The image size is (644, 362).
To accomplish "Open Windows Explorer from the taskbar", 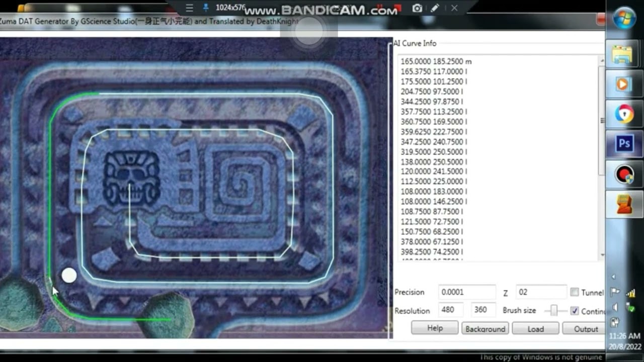I will pos(624,54).
